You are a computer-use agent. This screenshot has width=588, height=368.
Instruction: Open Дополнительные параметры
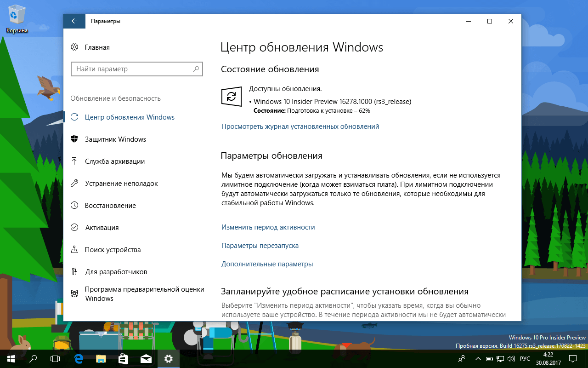266,264
